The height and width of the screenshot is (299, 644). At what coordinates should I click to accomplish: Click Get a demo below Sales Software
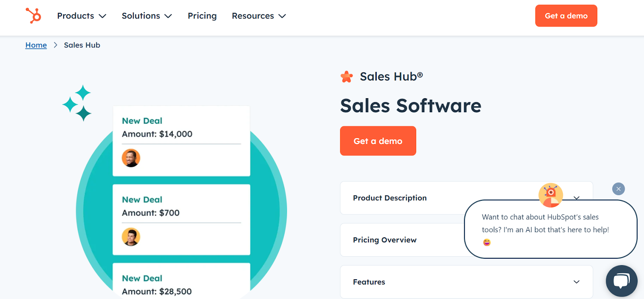[378, 141]
